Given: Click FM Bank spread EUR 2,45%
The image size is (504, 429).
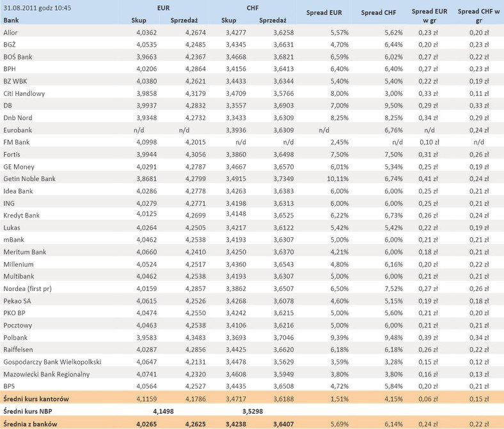Looking at the screenshot, I should tap(340, 142).
